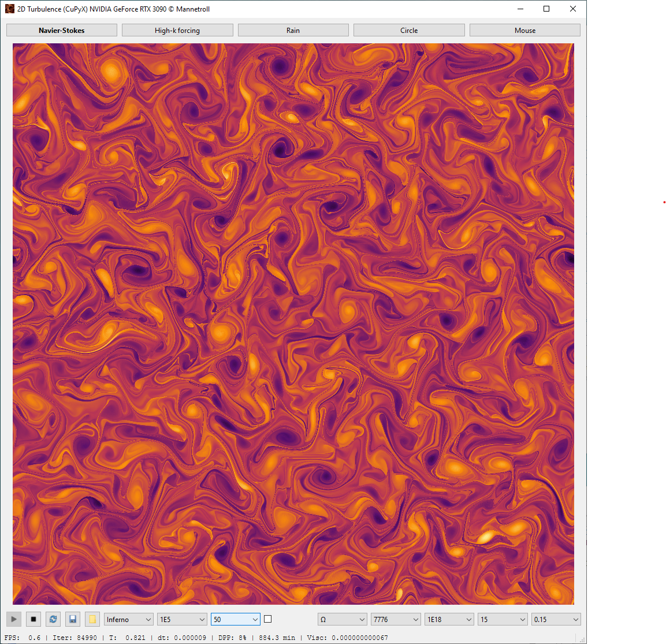This screenshot has height=644, width=666.
Task: Open the 50 value dropdown
Action: (x=235, y=619)
